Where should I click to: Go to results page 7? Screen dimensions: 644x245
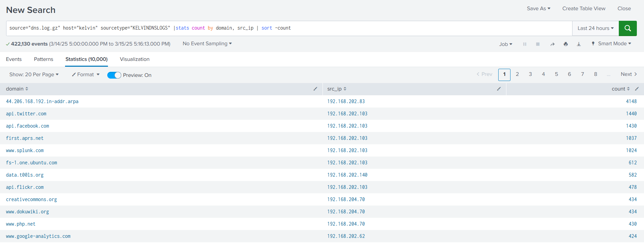[583, 74]
